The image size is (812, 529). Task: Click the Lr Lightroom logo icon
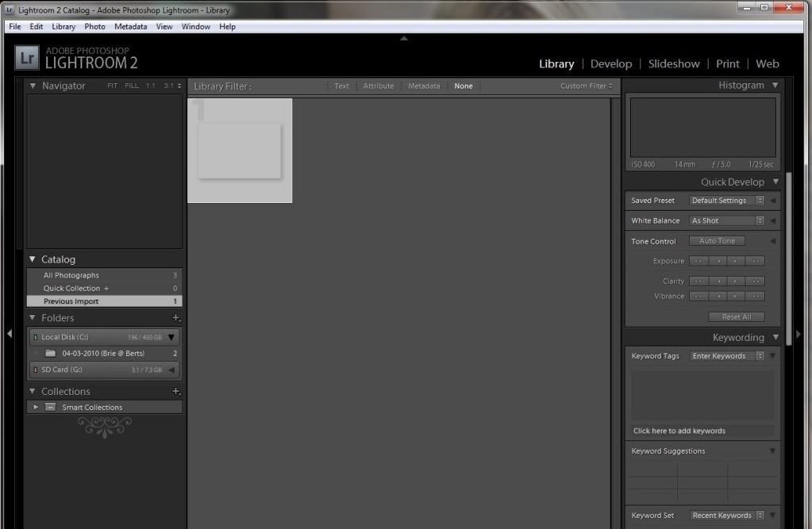pyautogui.click(x=26, y=57)
